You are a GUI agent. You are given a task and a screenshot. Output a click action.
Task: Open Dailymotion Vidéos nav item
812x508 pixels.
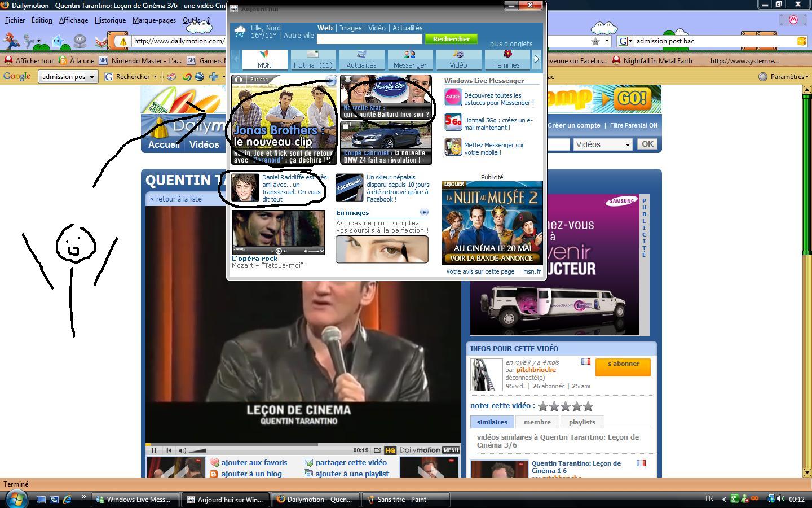204,144
